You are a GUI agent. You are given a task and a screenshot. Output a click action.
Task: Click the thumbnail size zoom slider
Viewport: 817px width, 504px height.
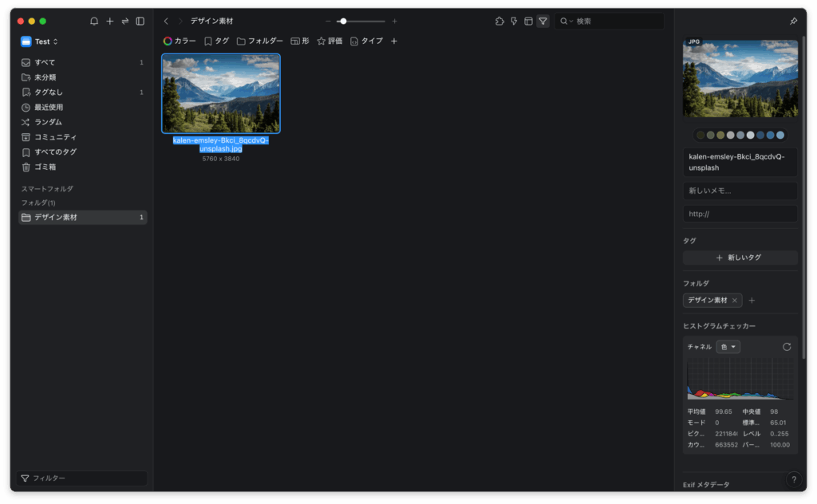[x=361, y=22]
